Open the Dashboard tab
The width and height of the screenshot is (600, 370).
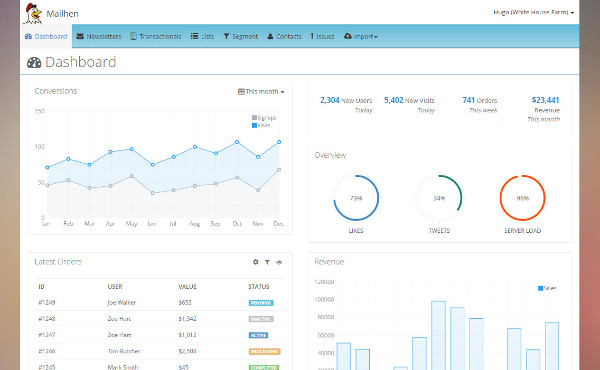pos(46,36)
